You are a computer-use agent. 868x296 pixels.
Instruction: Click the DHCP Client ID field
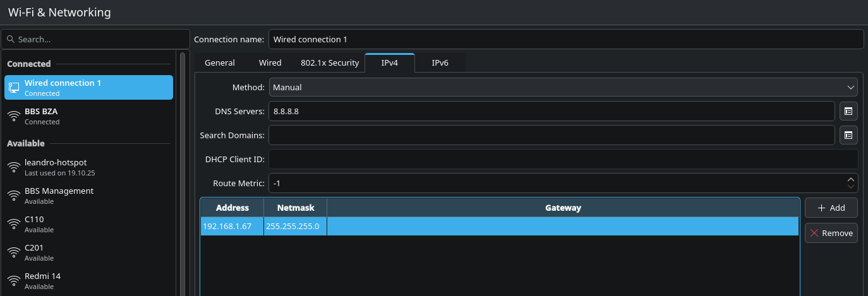[563, 159]
